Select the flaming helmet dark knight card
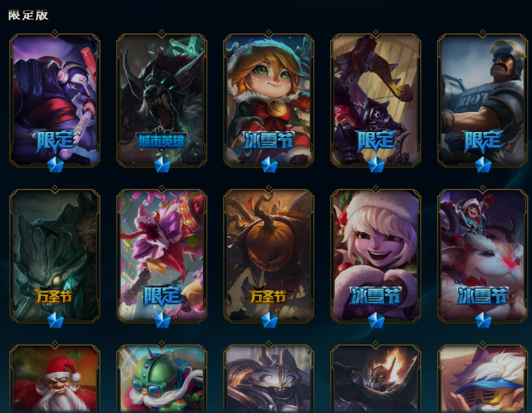Screen dimensions: 532x413 [376, 378]
